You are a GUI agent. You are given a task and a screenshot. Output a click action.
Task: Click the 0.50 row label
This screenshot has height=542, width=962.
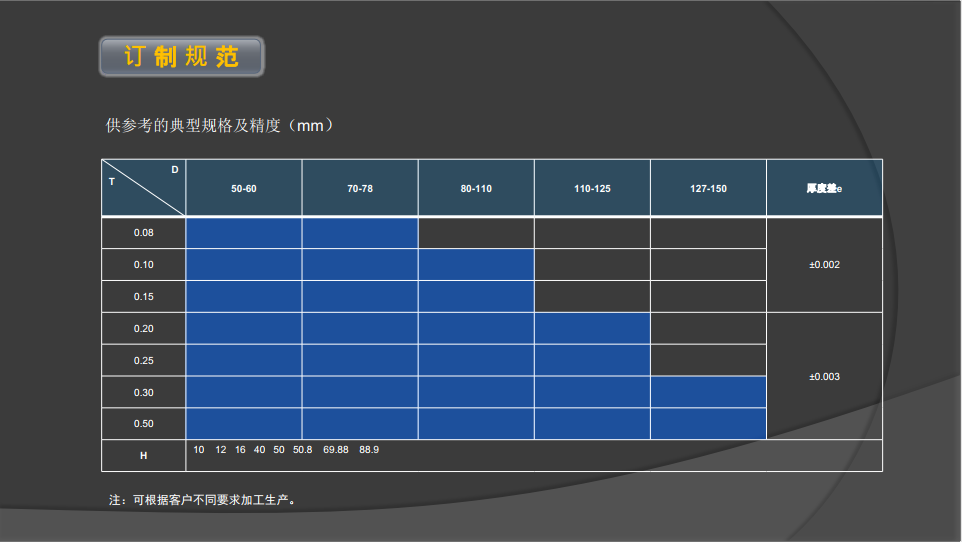click(144, 424)
